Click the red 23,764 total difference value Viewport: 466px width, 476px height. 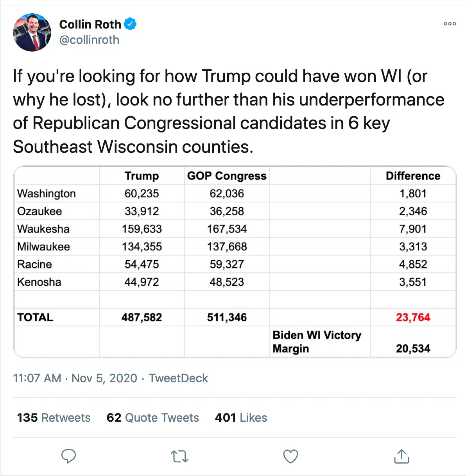tap(413, 317)
